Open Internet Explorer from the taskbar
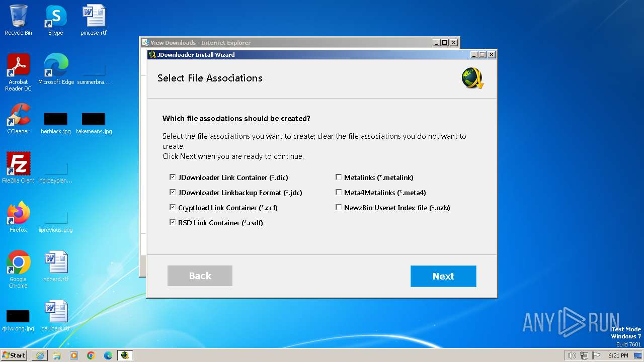Viewport: 644px width, 362px height. pyautogui.click(x=40, y=355)
